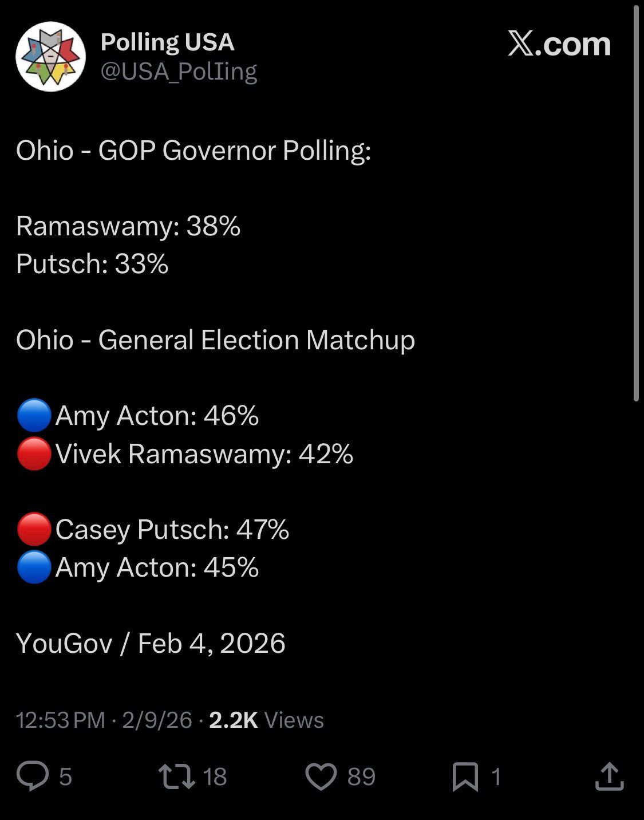This screenshot has width=644, height=820.
Task: Click the vertical scrollbar on the right edge
Action: pos(636,200)
